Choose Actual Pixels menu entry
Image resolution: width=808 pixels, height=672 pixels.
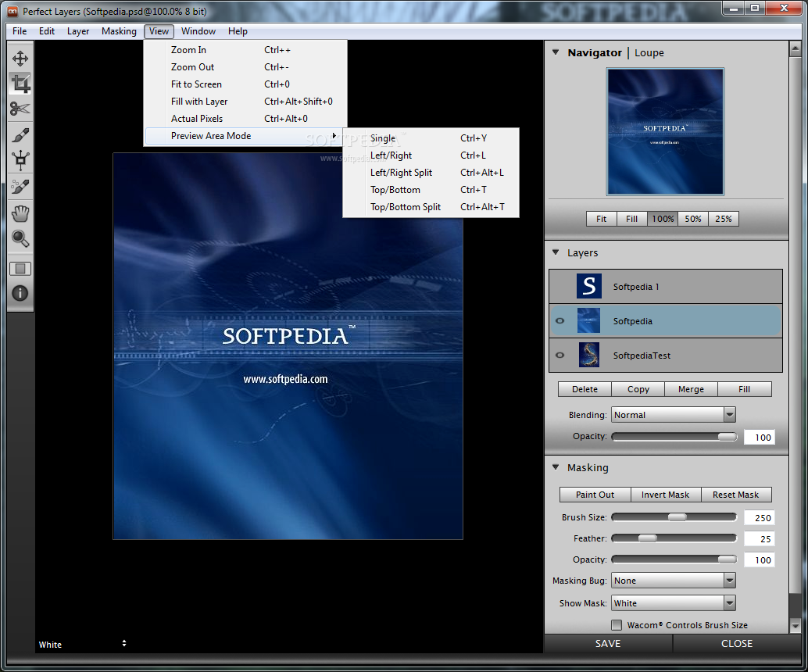point(245,119)
